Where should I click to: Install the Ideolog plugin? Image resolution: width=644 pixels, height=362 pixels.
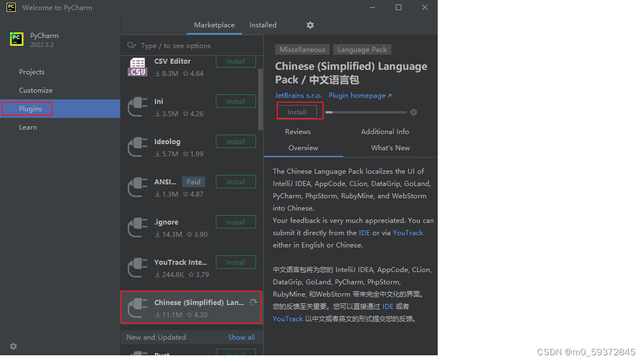tap(236, 141)
